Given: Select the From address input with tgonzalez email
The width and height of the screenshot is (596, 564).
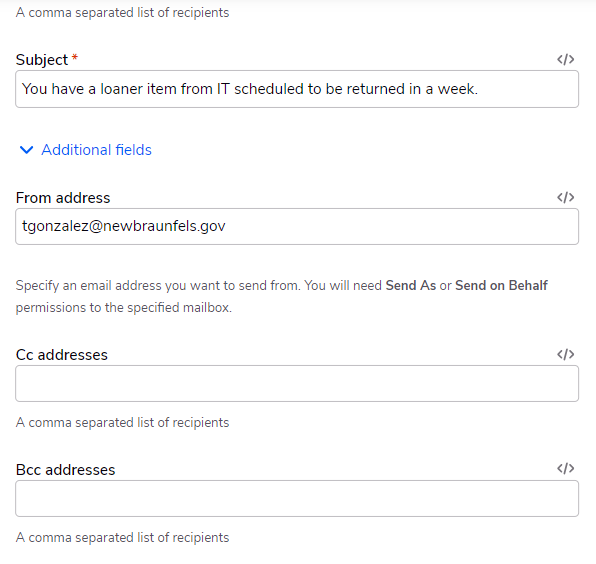Looking at the screenshot, I should [x=297, y=227].
